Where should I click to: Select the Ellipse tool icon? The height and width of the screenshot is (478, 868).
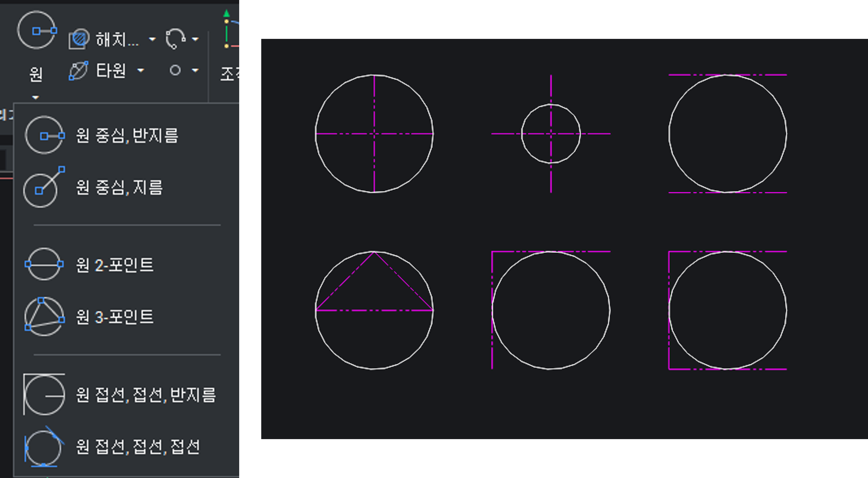(78, 71)
